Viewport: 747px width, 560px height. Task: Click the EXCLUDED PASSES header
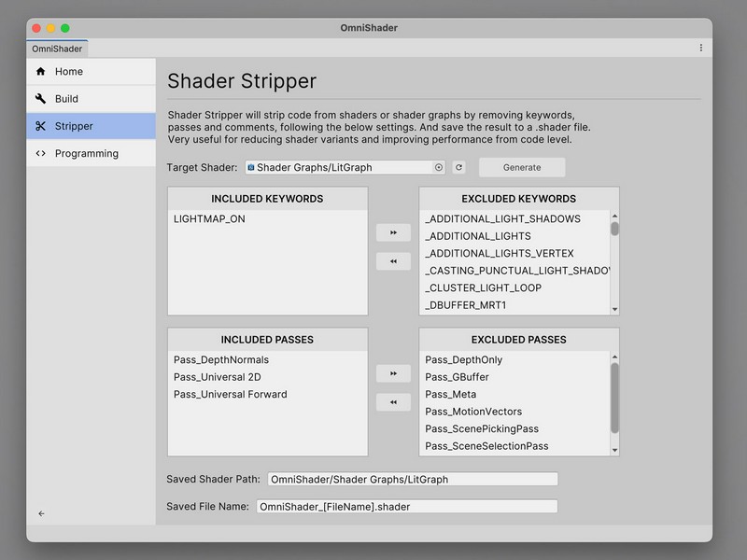[519, 340]
